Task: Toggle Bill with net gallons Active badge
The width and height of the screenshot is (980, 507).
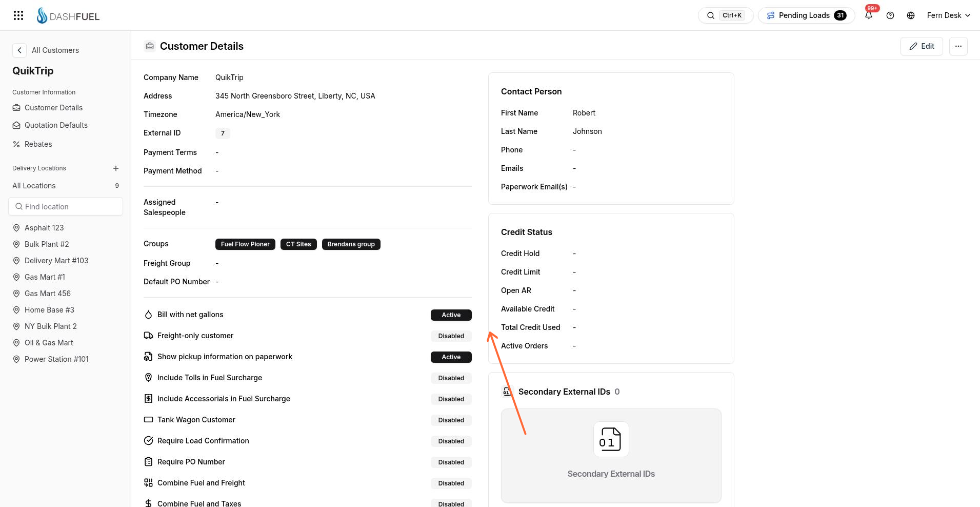Action: (x=451, y=315)
